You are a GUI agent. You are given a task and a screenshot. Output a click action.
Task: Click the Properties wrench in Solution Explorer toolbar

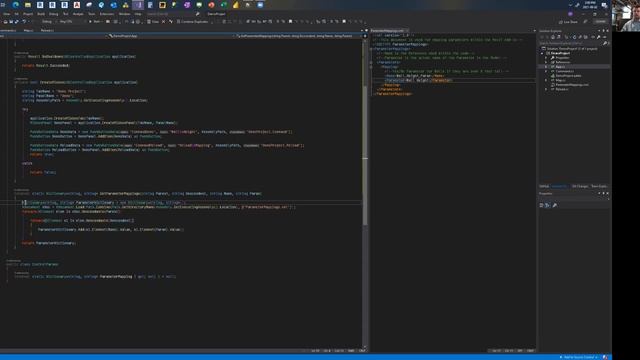click(599, 37)
